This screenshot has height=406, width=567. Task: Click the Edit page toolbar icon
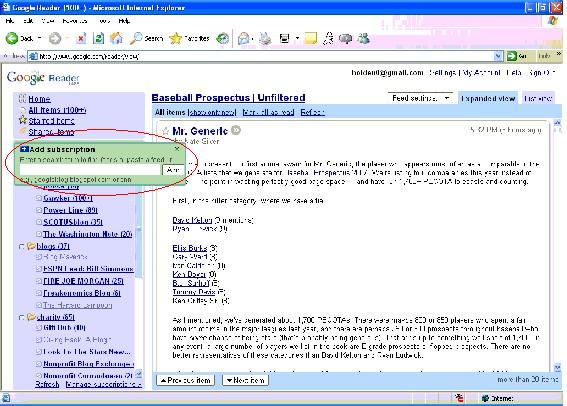(285, 38)
